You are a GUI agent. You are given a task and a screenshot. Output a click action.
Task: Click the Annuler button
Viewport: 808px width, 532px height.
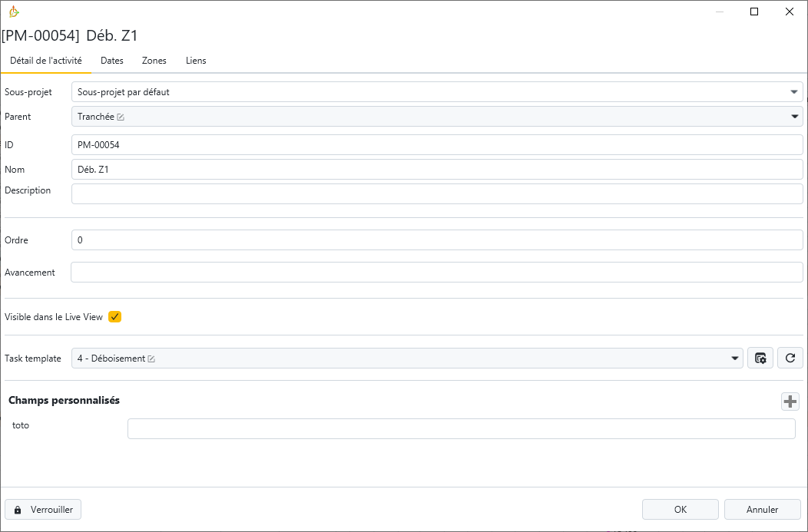(762, 510)
